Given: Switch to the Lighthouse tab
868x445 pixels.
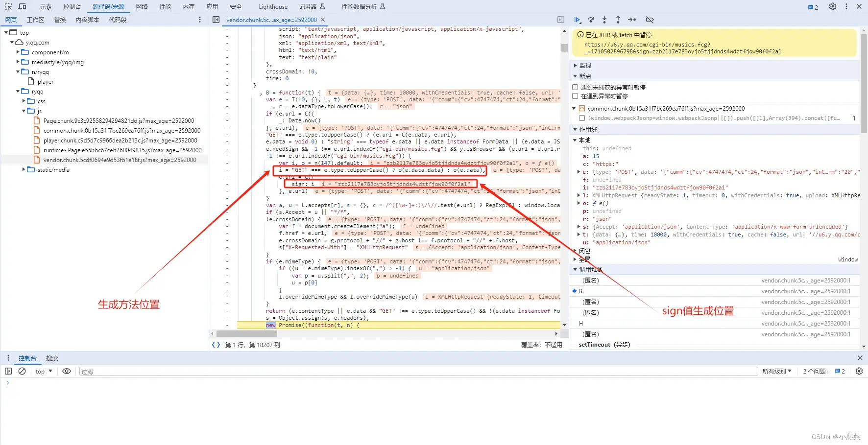Looking at the screenshot, I should pos(273,6).
